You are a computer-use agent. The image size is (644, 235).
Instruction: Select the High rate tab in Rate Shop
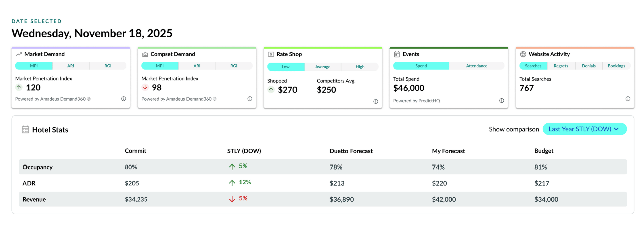click(360, 67)
